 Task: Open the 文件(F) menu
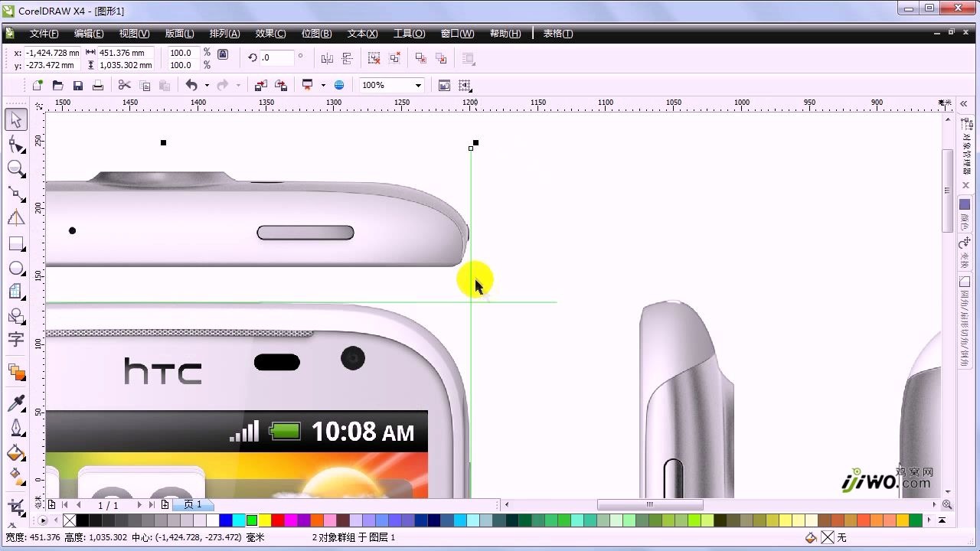(x=44, y=34)
